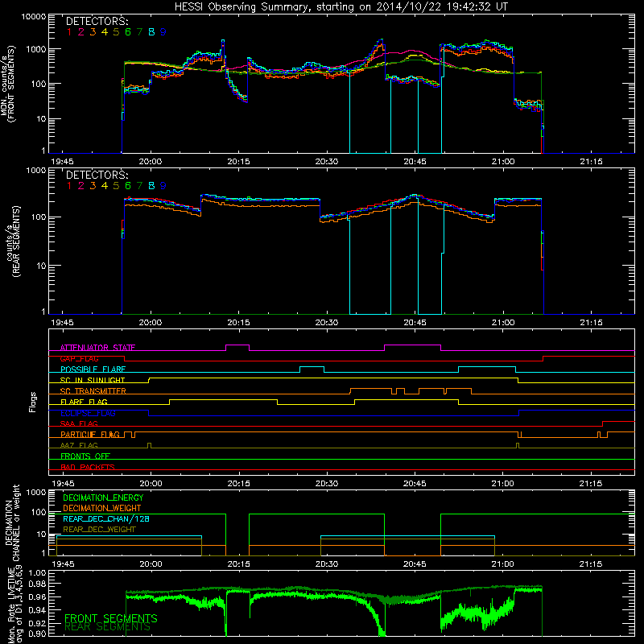Viewport: 644px width, 644px height.
Task: Click the DECIMATION_WEIGHT legend entry
Action: point(102,508)
